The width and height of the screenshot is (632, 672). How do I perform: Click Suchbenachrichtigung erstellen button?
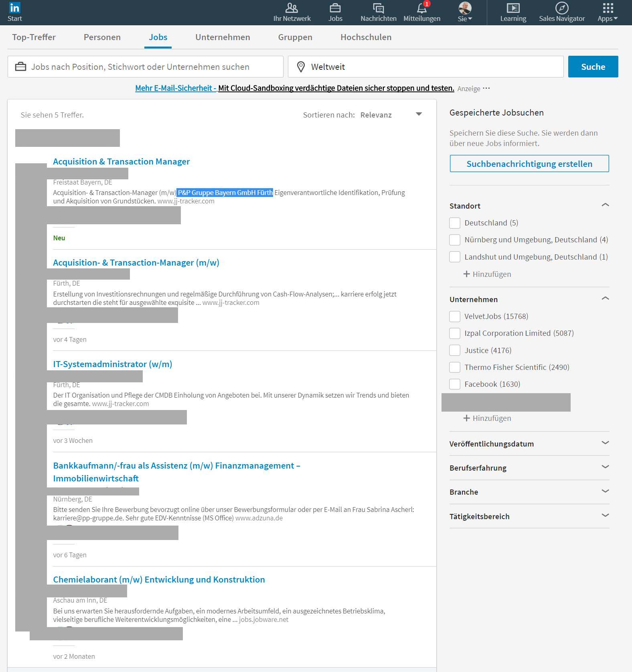(x=529, y=164)
